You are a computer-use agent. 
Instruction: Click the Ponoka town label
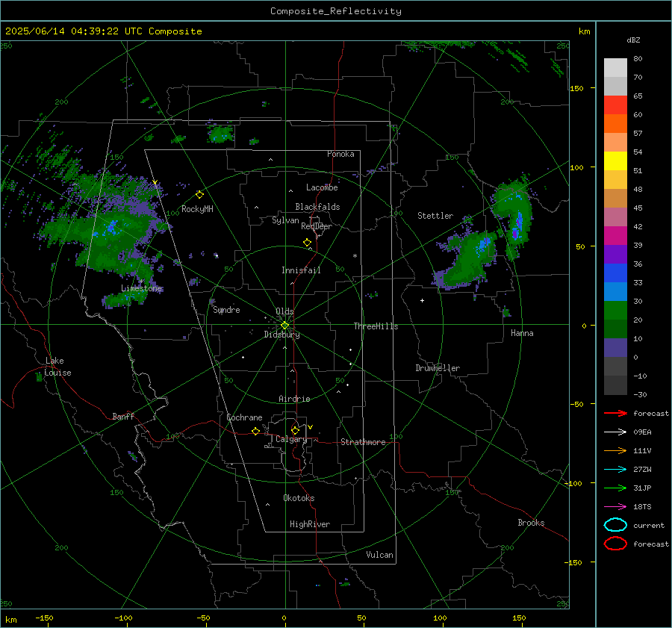[x=340, y=154]
